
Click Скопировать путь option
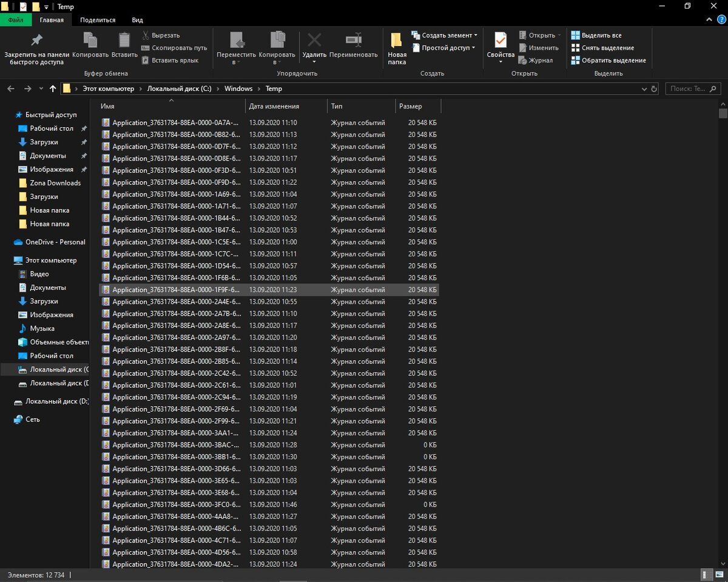174,48
